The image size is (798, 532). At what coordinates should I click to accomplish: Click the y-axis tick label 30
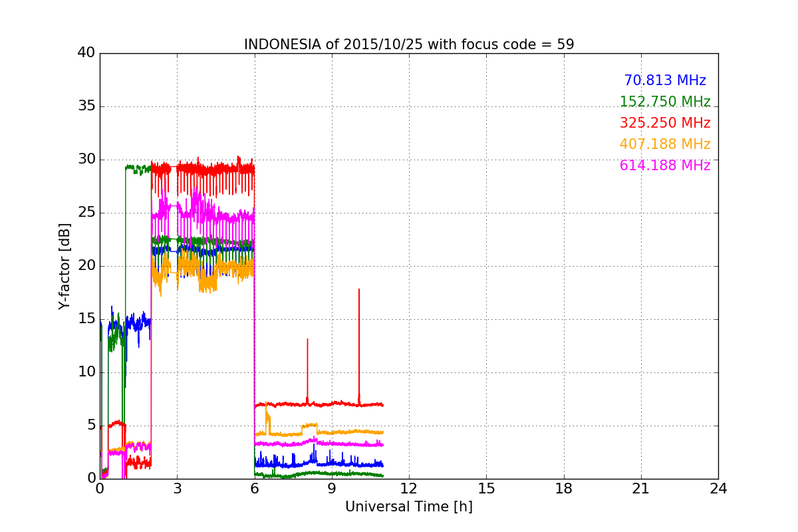(86, 160)
